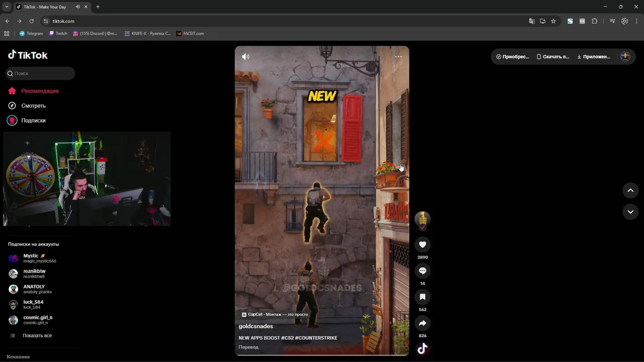Screen dimensions: 644x362
Task: Open cosmic.girl_n followed account
Action: (30, 320)
